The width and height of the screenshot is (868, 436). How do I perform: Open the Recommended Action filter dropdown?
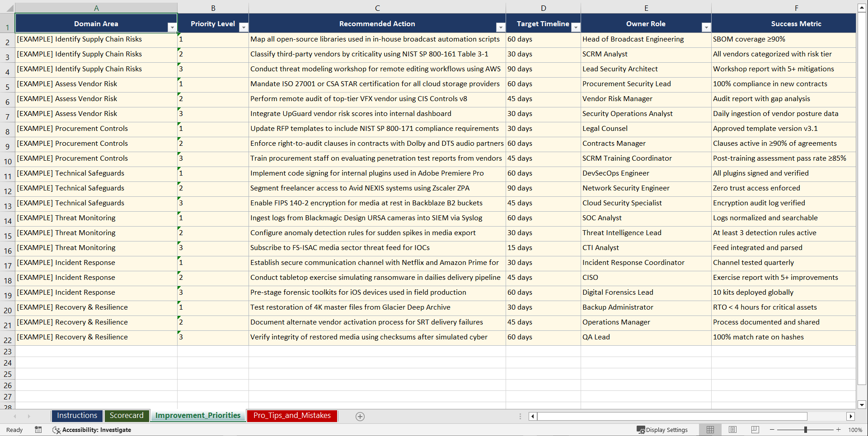[501, 27]
